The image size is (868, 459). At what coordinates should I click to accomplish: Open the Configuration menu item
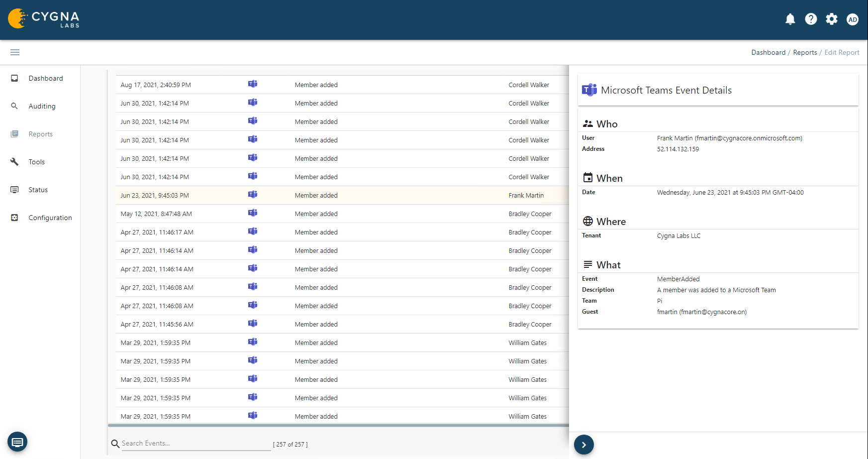pyautogui.click(x=50, y=218)
